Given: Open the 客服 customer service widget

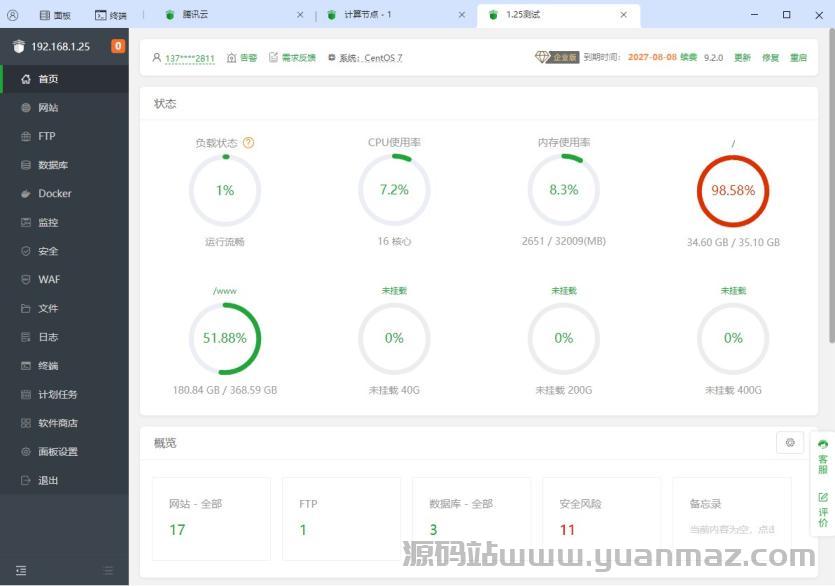Looking at the screenshot, I should [823, 457].
